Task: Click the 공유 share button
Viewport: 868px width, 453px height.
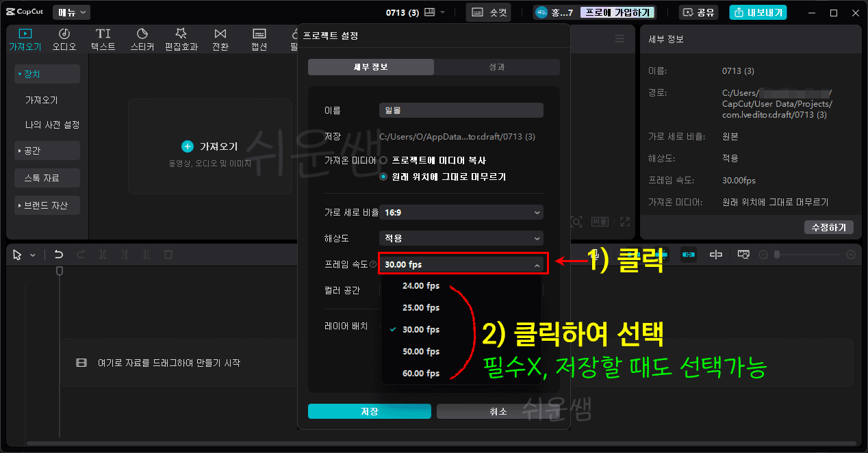Action: 698,12
